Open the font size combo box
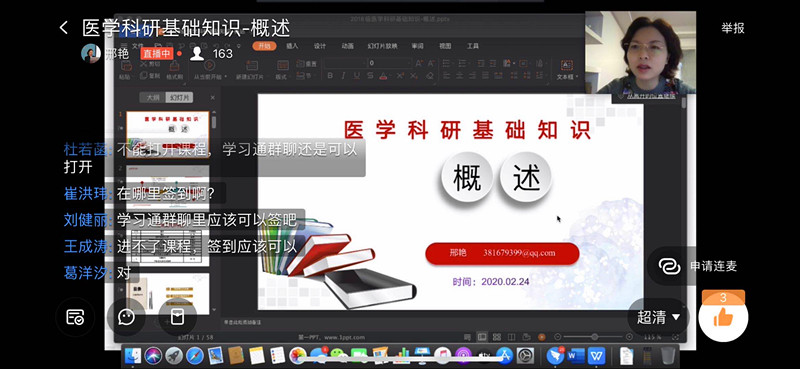 (389, 63)
